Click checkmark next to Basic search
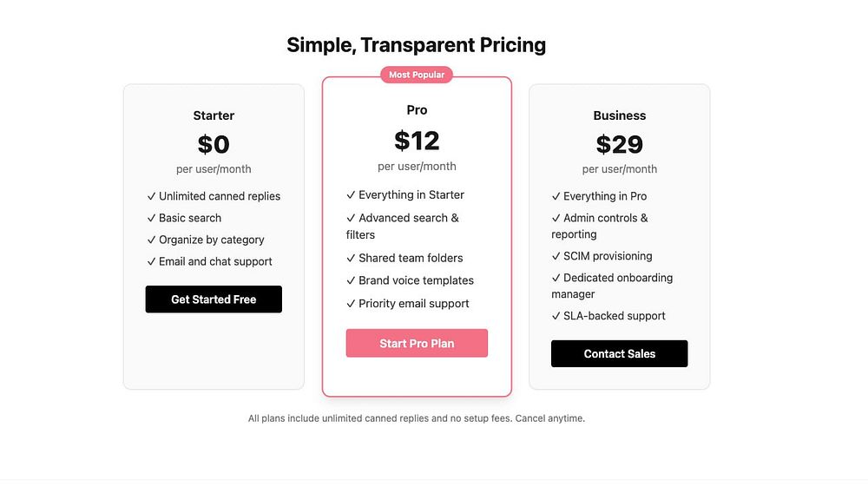Screen dimensions: 868x500 (151, 218)
